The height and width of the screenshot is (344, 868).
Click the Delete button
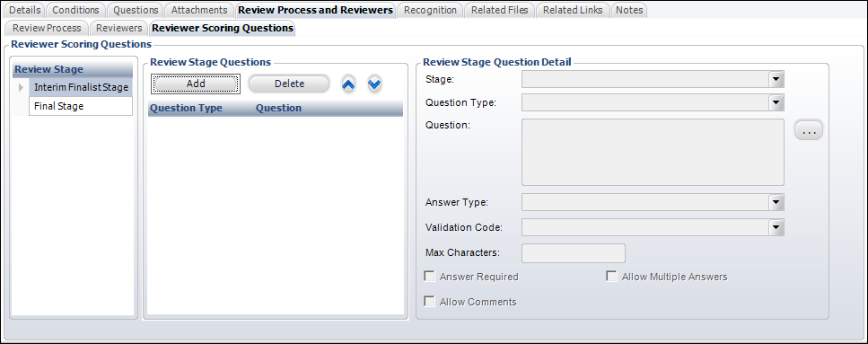click(289, 84)
